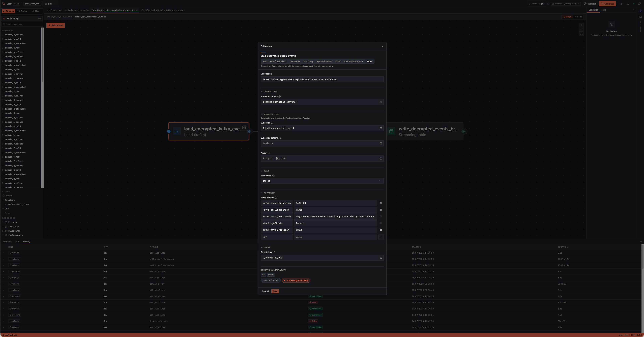Viewport: 644px width, 337px height.
Task: Click the Sandbox info icon
Action: pyautogui.click(x=548, y=4)
